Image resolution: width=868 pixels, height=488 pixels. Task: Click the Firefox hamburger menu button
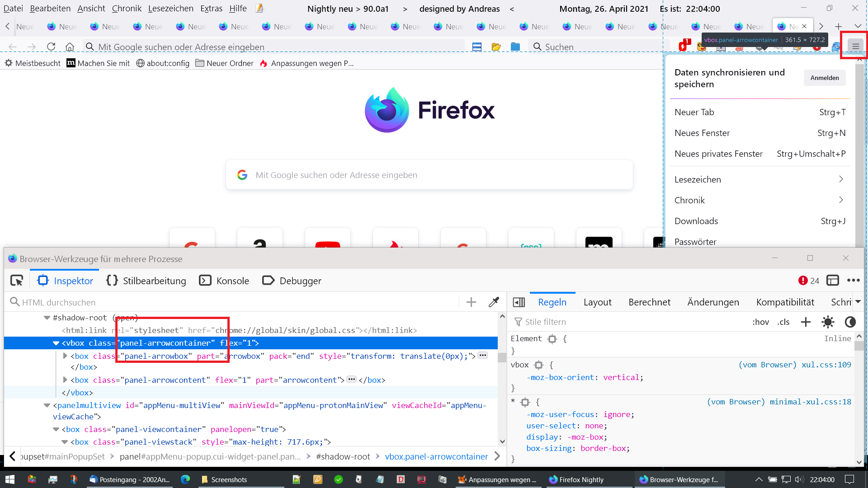point(855,47)
